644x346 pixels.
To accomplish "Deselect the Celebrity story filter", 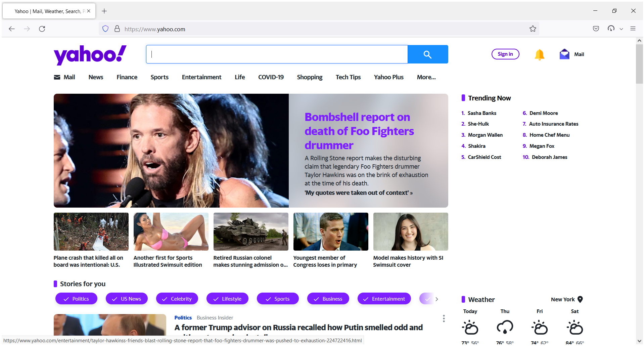I will tap(177, 299).
